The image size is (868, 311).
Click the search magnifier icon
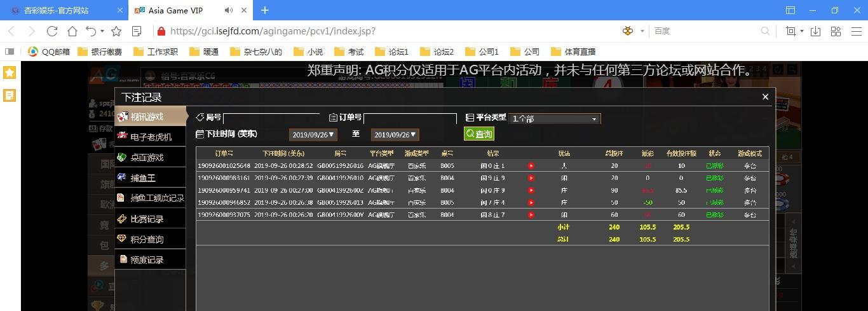point(765,31)
